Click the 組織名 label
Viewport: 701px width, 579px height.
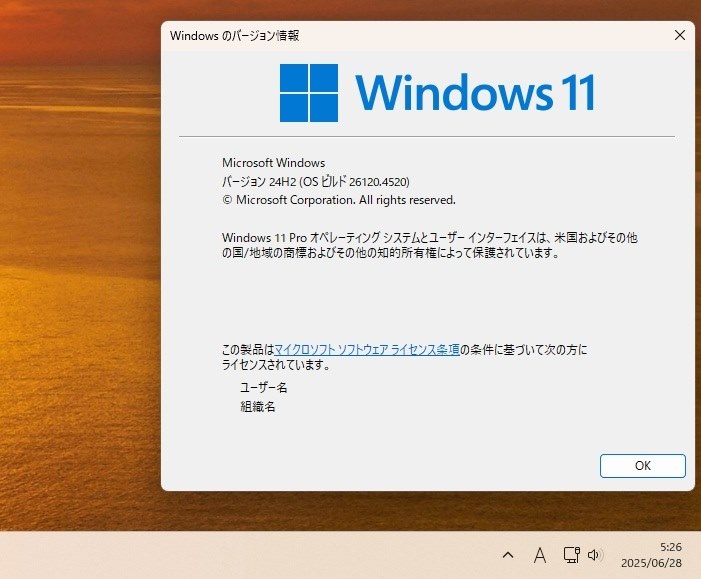[258, 406]
